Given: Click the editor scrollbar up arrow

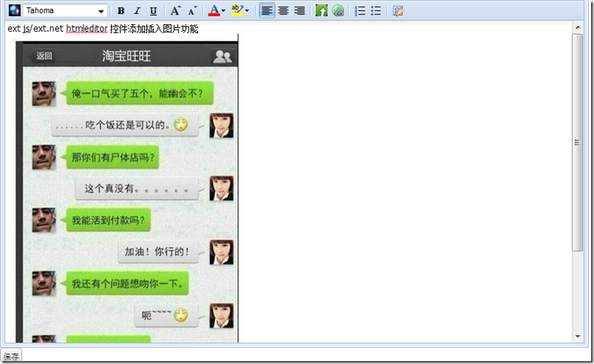Looking at the screenshot, I should pyautogui.click(x=577, y=27).
